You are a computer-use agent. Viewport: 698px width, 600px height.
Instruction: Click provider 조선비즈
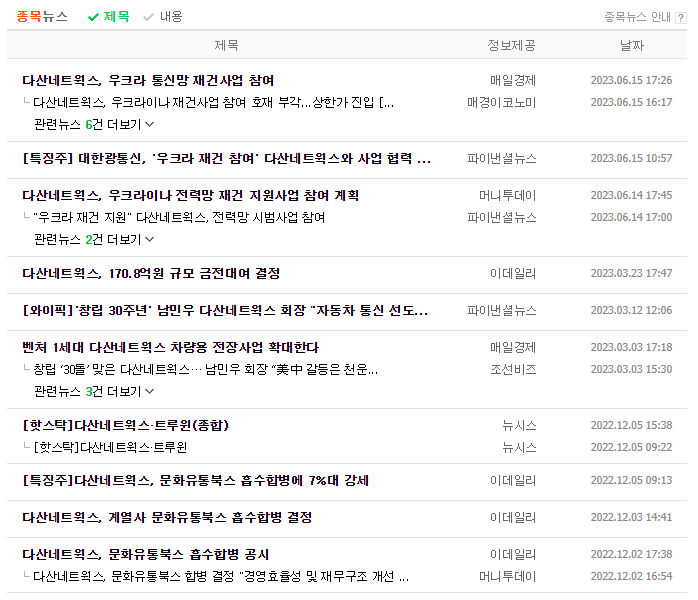tap(513, 369)
